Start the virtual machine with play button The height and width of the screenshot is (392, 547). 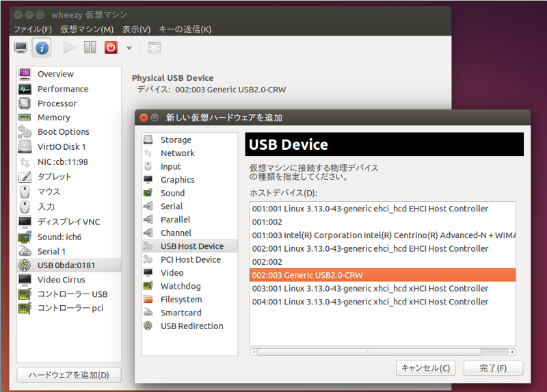tap(69, 47)
